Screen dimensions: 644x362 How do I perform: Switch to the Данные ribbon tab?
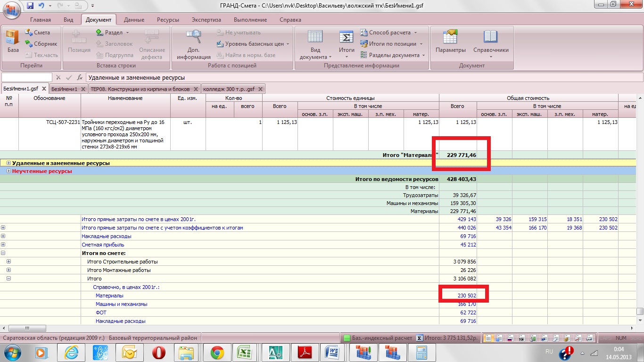pos(134,20)
